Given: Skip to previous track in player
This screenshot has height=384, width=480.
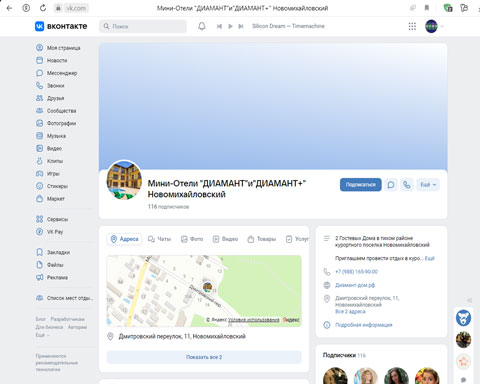Looking at the screenshot, I should 219,26.
